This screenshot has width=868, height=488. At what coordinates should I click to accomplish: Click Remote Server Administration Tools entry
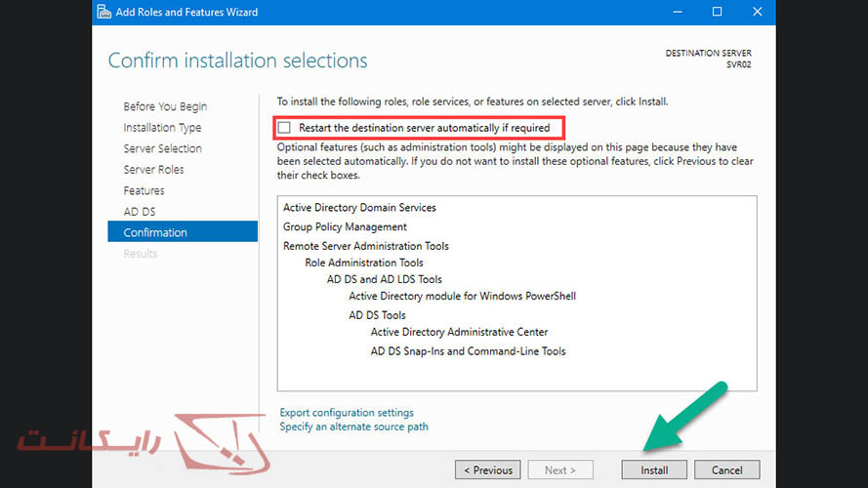[x=366, y=246]
